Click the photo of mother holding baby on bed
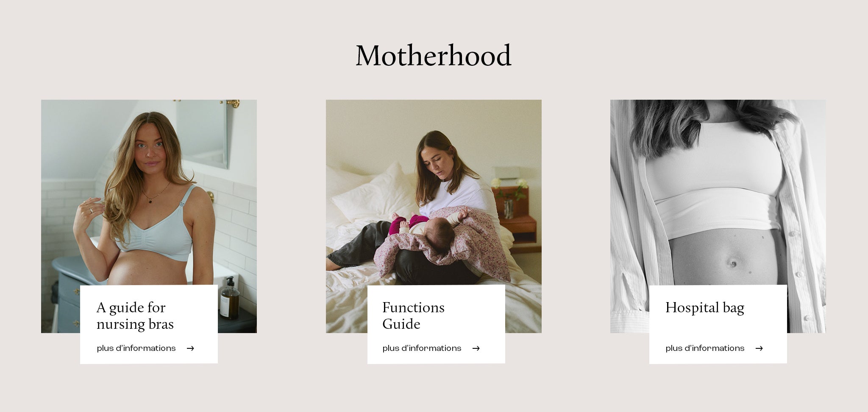This screenshot has width=868, height=412. point(434,192)
